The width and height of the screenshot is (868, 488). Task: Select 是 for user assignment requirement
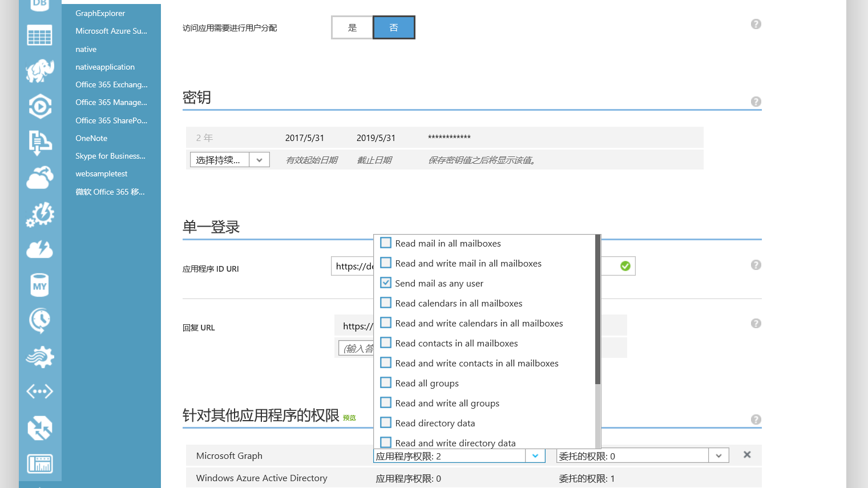352,27
